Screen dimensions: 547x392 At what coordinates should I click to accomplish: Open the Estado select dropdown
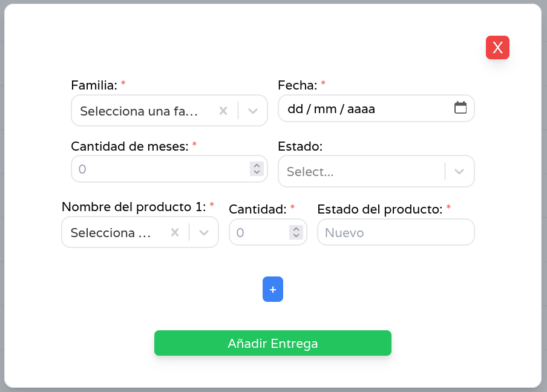[459, 171]
